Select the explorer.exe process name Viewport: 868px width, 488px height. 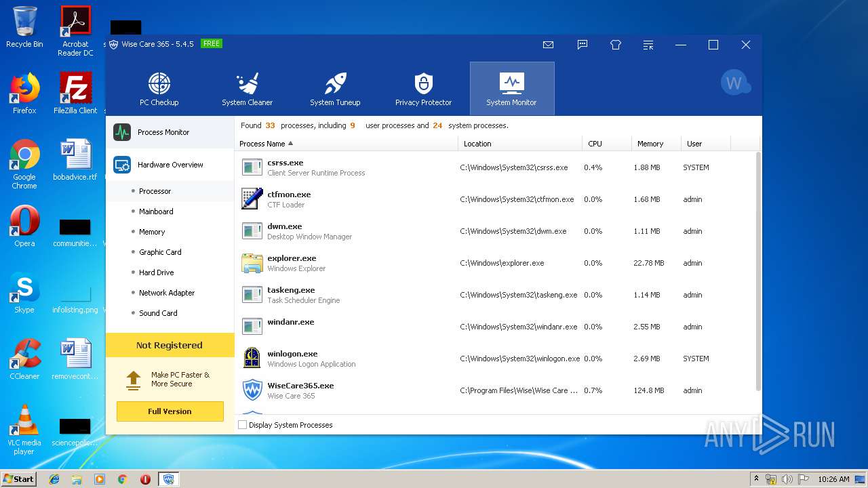[x=292, y=258]
